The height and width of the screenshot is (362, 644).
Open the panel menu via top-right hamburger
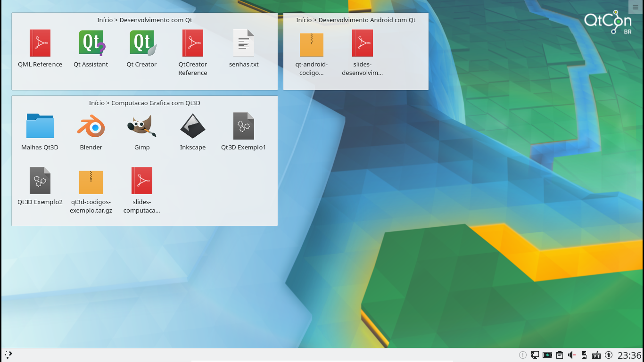point(635,7)
